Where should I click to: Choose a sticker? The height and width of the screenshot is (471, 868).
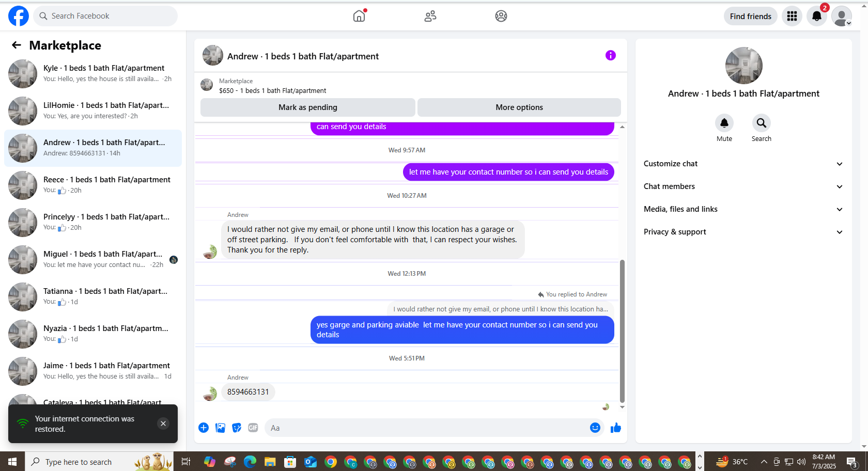tap(237, 428)
